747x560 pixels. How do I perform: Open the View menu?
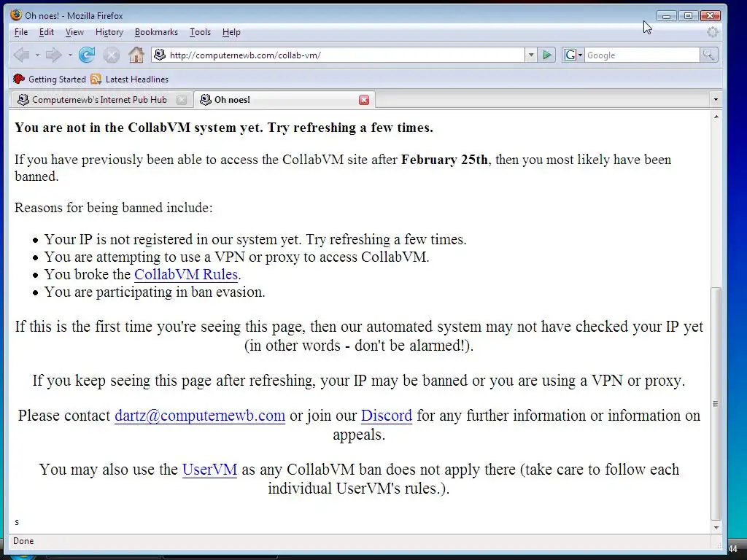pos(74,32)
